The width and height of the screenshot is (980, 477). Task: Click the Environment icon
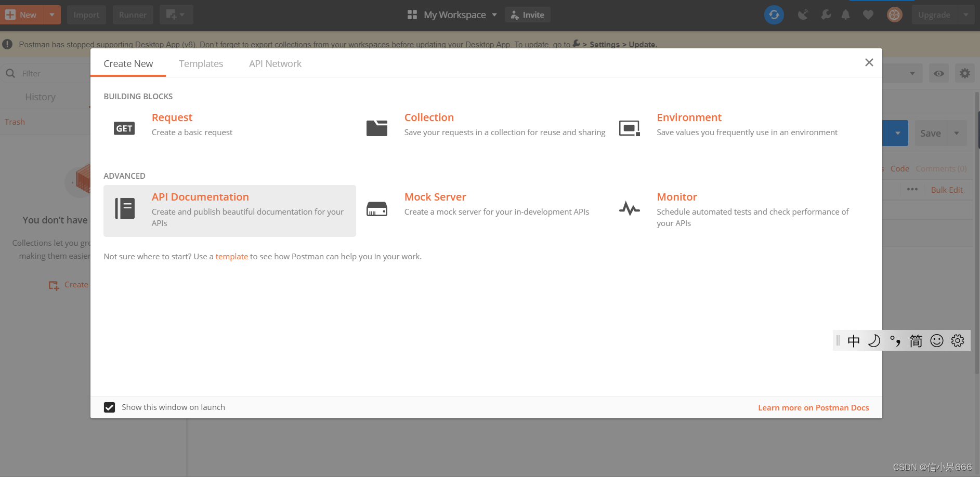[x=629, y=128]
